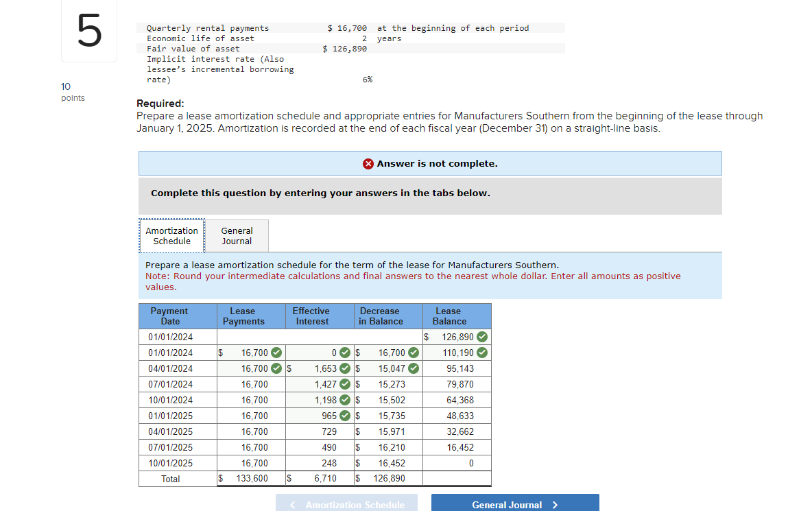This screenshot has height=511, width=812.
Task: Open the General Journal tab
Action: (237, 236)
